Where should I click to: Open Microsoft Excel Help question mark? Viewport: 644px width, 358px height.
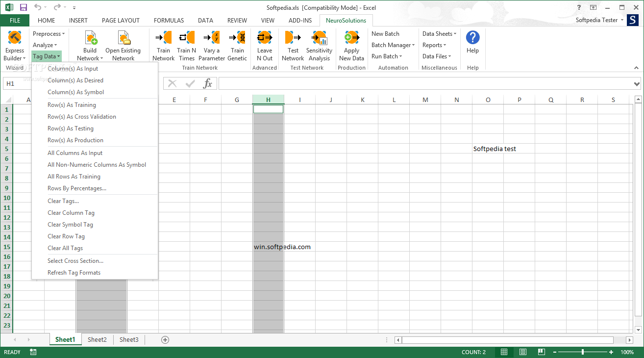[x=579, y=7]
